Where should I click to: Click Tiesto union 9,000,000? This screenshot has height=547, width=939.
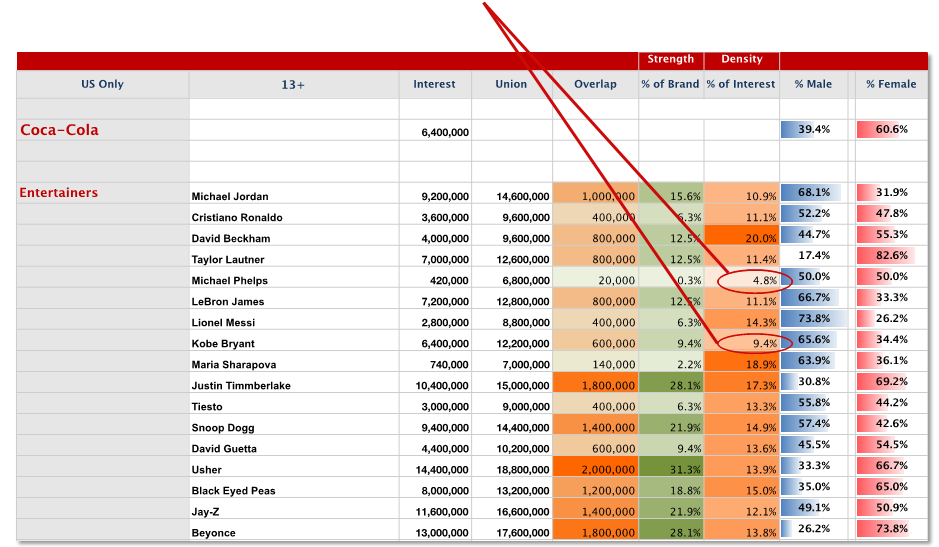tap(526, 406)
